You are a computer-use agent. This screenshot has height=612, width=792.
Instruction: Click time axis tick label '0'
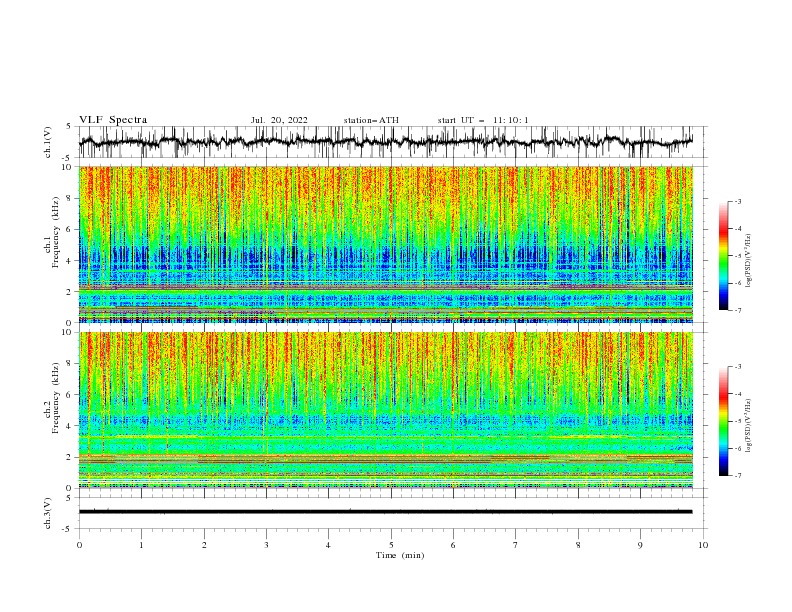pyautogui.click(x=79, y=545)
